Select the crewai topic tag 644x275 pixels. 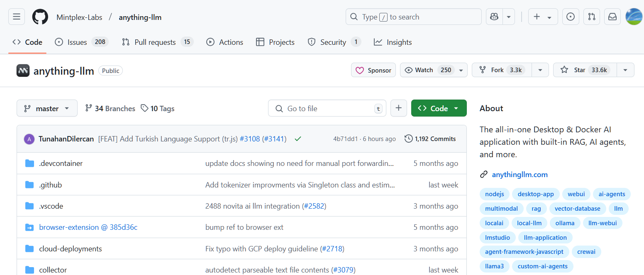coord(586,252)
